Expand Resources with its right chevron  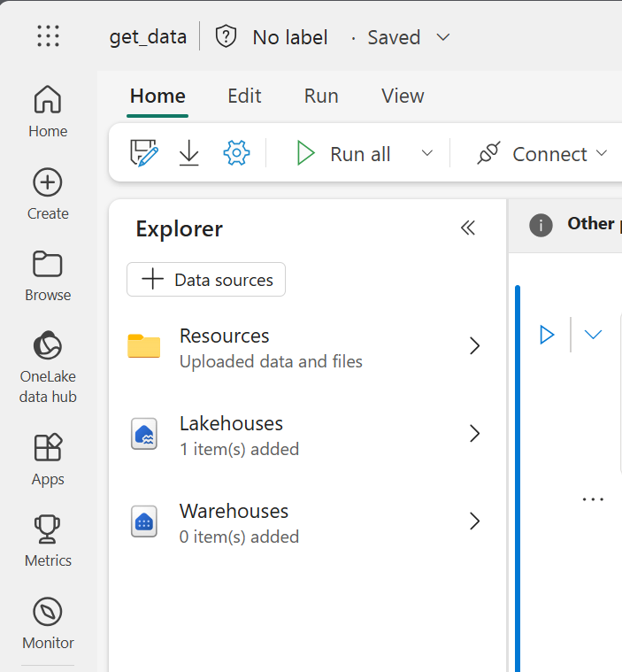474,346
